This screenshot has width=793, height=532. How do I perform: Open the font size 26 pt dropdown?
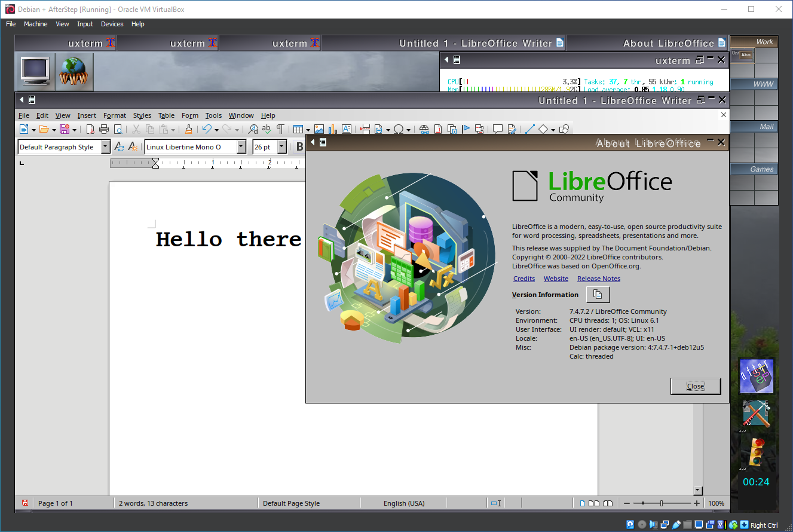[282, 147]
